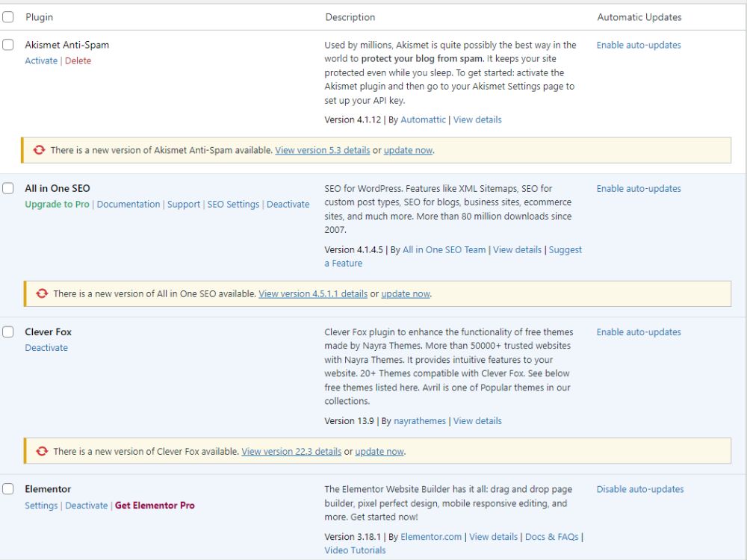
Task: Open Elementor Video Tutorials link
Action: coord(355,550)
